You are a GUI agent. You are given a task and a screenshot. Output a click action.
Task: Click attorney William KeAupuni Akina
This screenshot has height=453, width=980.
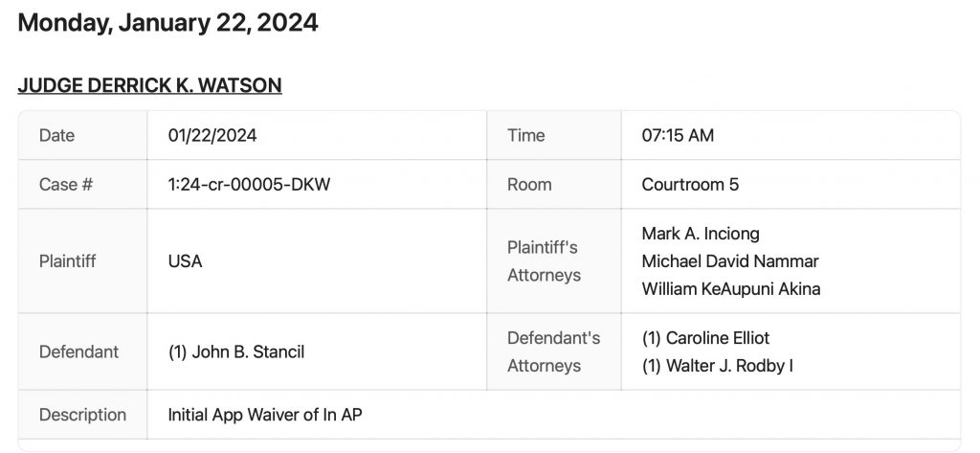point(731,289)
